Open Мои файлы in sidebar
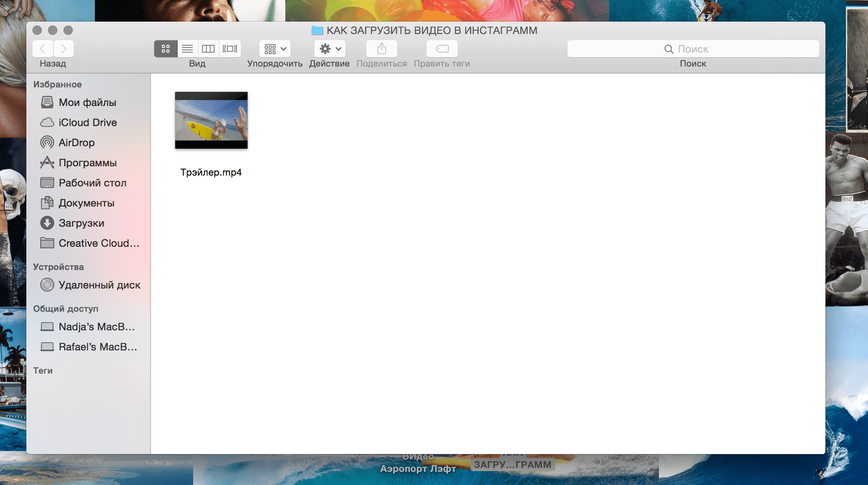This screenshot has width=868, height=485. (x=88, y=102)
